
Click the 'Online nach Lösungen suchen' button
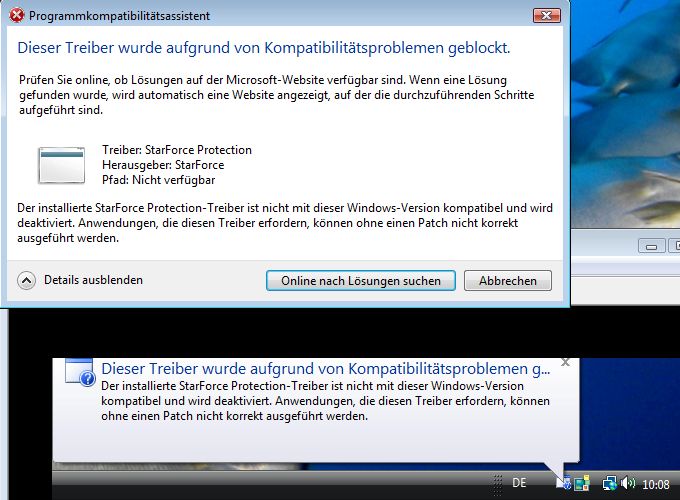click(x=360, y=281)
